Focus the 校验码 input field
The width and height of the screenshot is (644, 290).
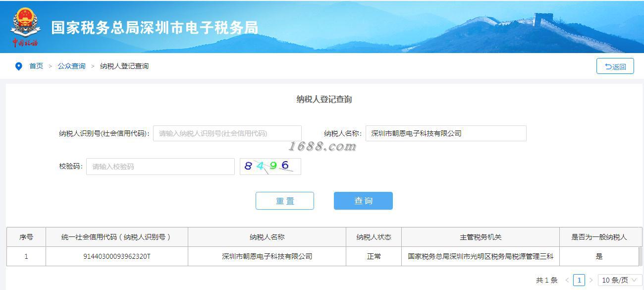click(x=161, y=167)
